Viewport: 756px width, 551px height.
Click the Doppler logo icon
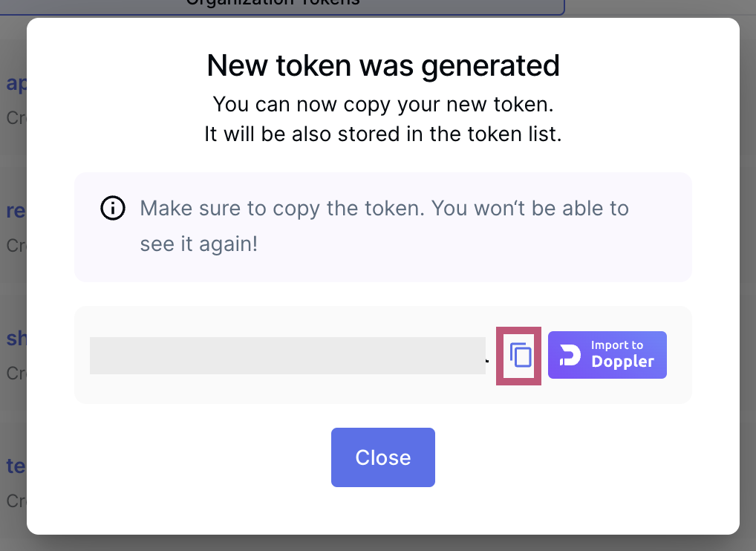(570, 355)
